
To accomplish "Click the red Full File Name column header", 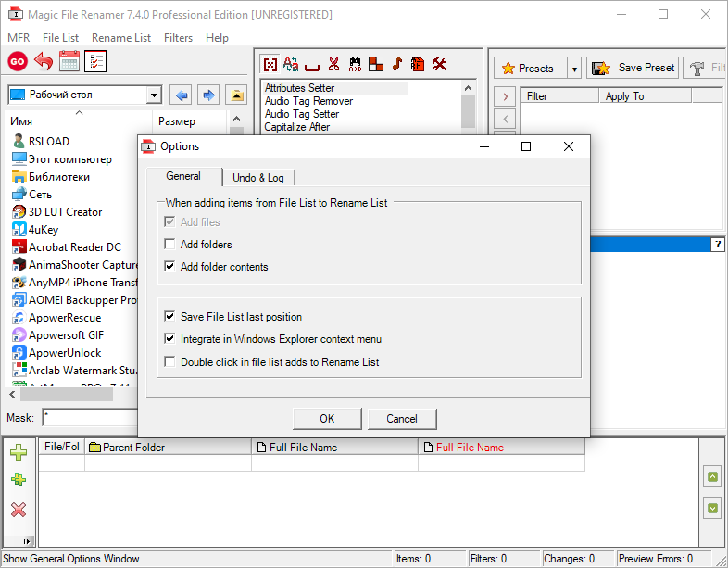I will (501, 447).
